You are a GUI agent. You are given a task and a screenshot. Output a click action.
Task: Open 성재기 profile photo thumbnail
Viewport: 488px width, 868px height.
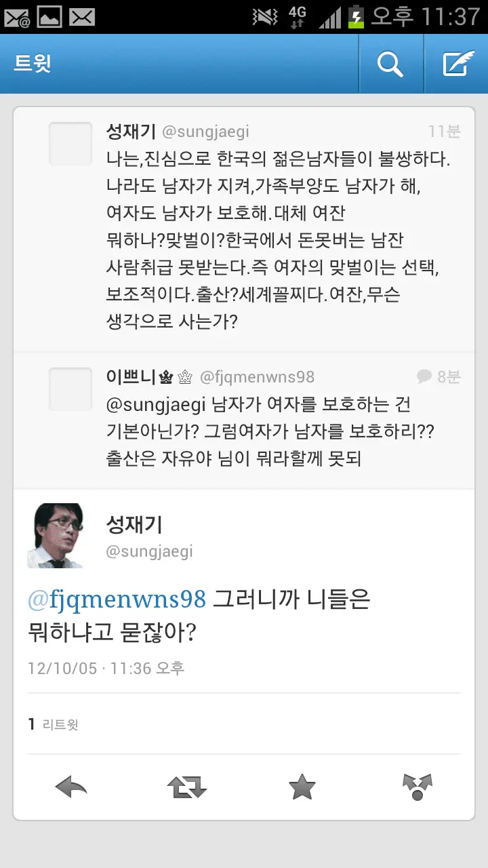pyautogui.click(x=55, y=535)
